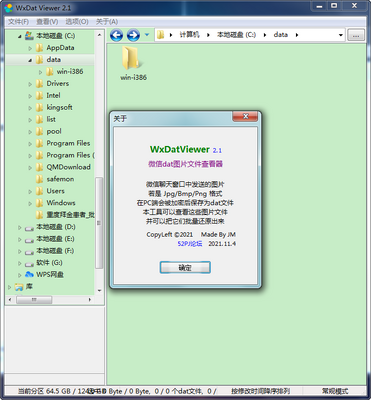This screenshot has width=371, height=400.
Task: Expand the Drivers folder node
Action: coord(30,84)
